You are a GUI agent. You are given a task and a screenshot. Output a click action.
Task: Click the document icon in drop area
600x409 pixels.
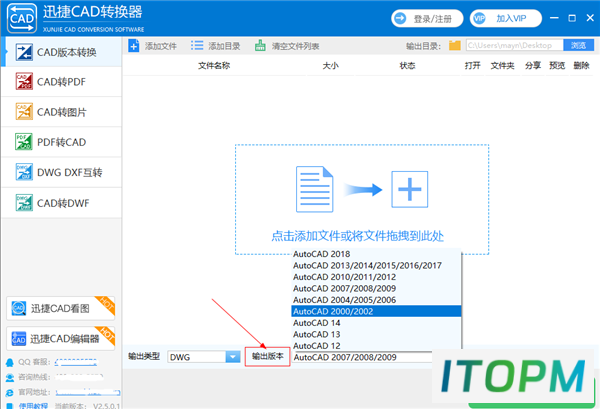(315, 189)
